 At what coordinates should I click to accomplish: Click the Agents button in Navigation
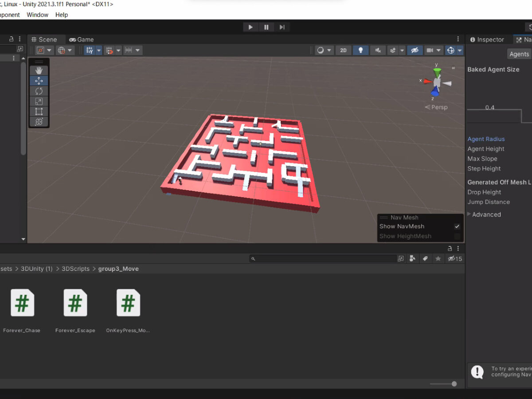point(519,54)
